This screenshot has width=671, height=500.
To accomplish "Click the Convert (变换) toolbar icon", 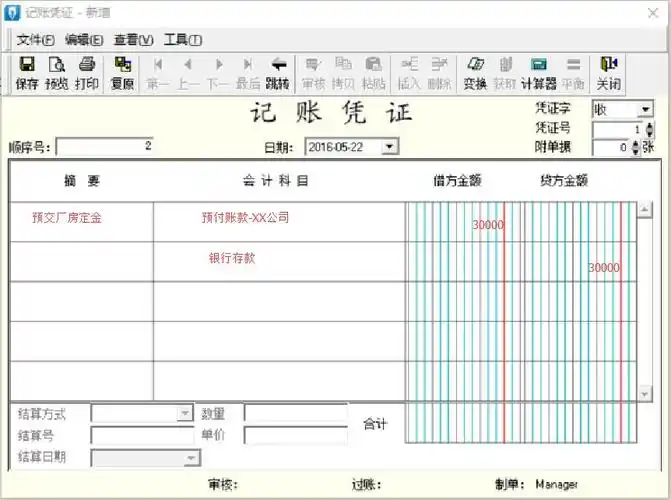I will (475, 73).
